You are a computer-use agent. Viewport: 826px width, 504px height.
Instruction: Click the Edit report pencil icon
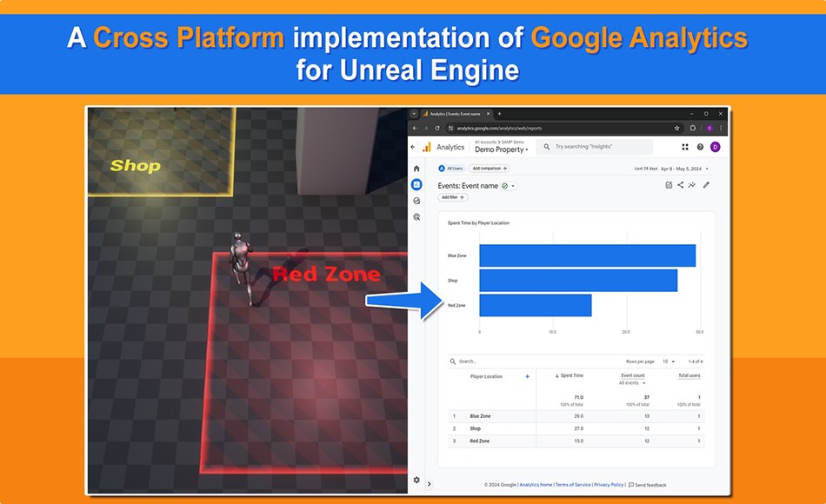point(708,185)
